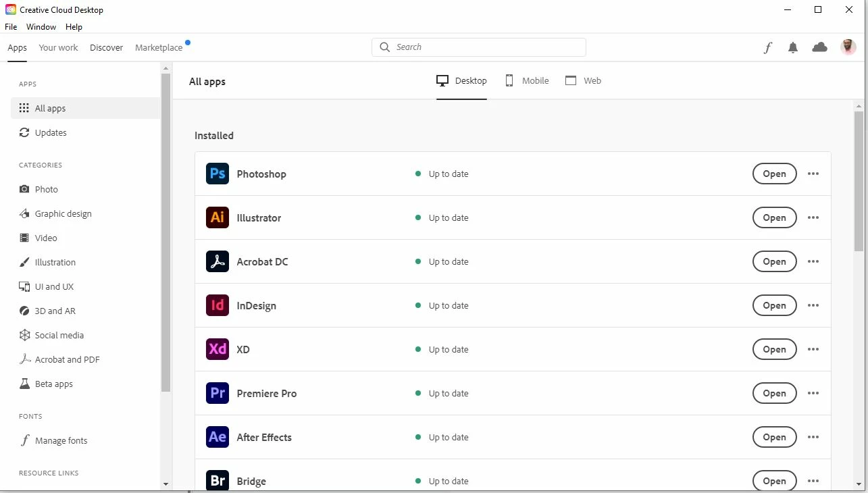
Task: Open the Window menu
Action: [x=41, y=27]
